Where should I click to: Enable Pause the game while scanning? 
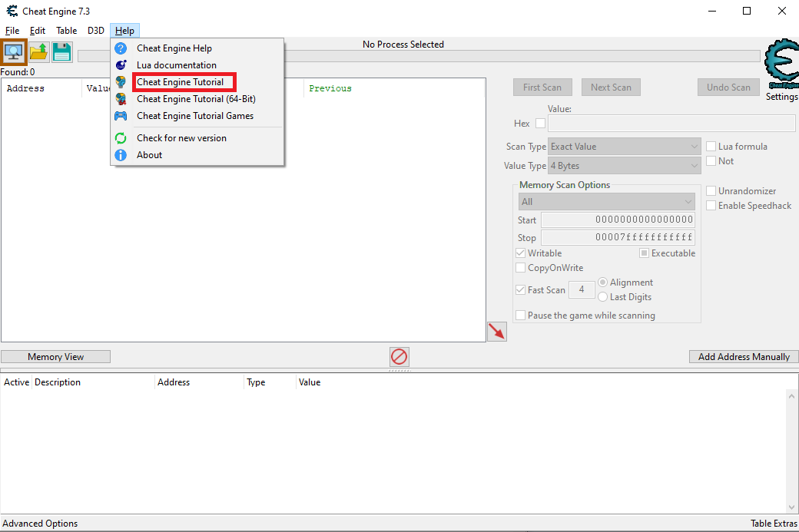click(520, 316)
